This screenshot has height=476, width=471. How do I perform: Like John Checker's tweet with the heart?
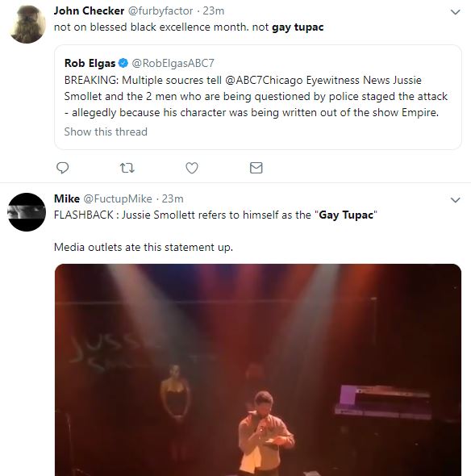click(192, 168)
